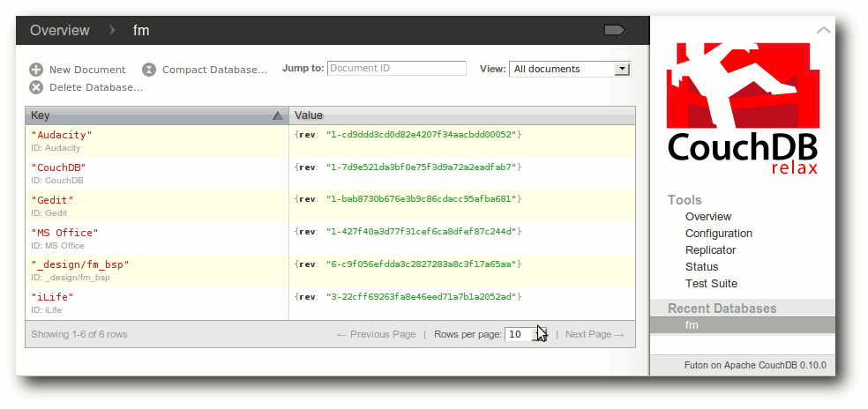Open the "_design/fm_bsp" design document
Viewport: 868px width, 409px height.
80,264
